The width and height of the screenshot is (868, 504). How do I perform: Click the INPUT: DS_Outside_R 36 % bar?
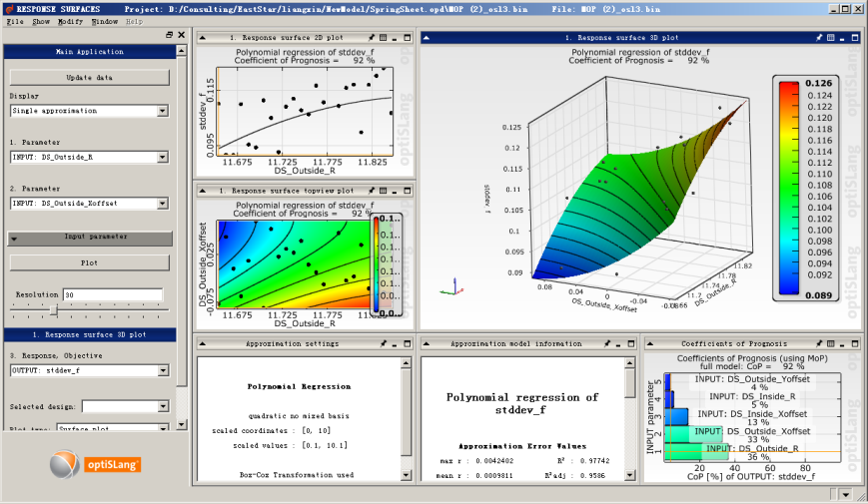click(x=696, y=451)
